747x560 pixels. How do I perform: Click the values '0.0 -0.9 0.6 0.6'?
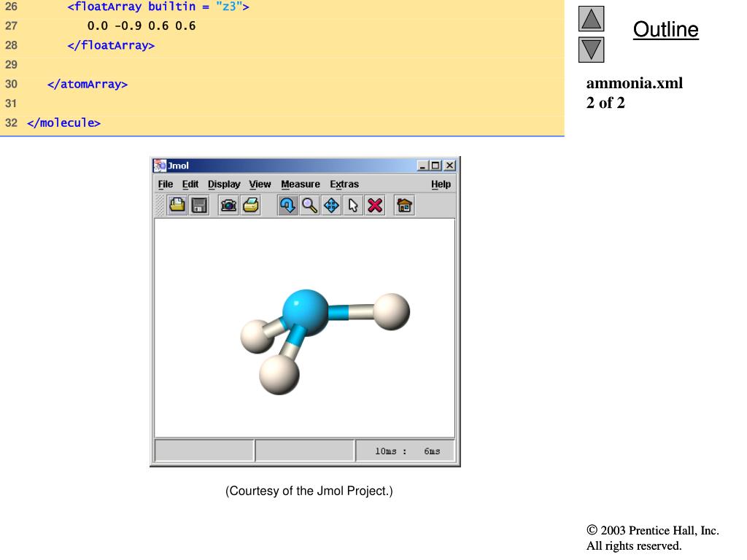click(x=142, y=26)
